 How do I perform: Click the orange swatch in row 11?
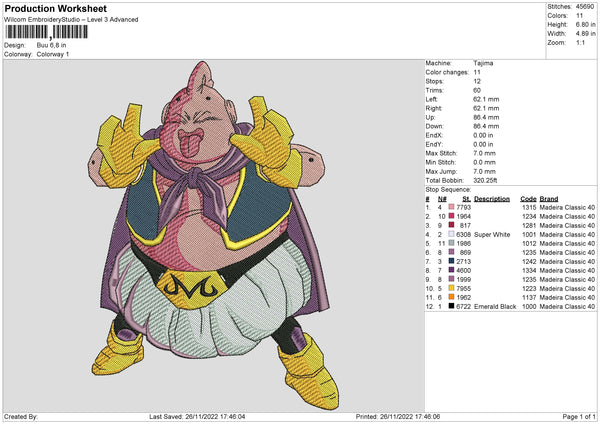click(452, 297)
